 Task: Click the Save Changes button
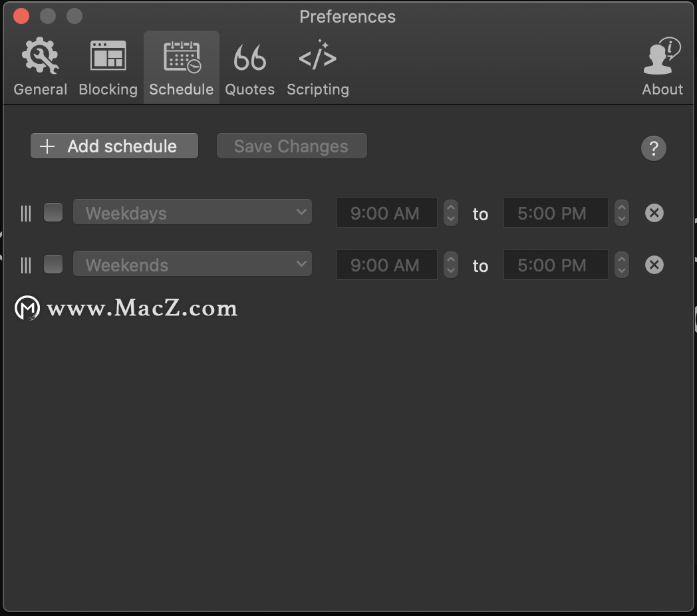[x=291, y=146]
